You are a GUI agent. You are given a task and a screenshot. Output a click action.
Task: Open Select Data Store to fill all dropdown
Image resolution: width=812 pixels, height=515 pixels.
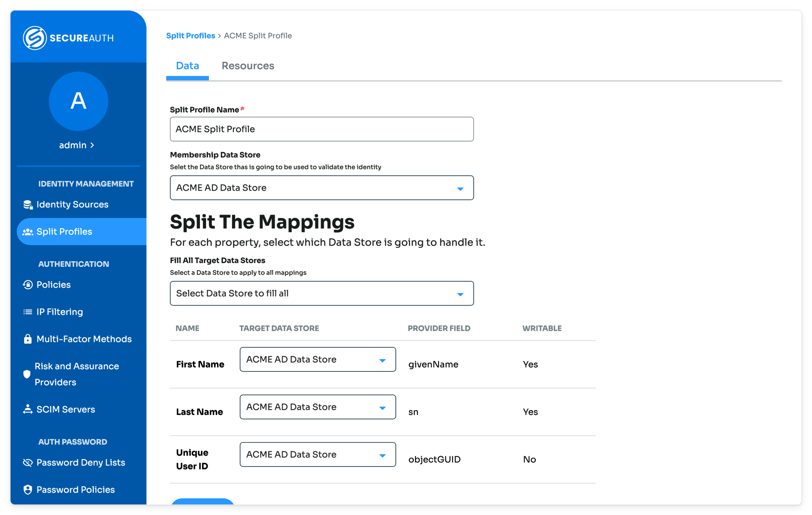click(322, 293)
